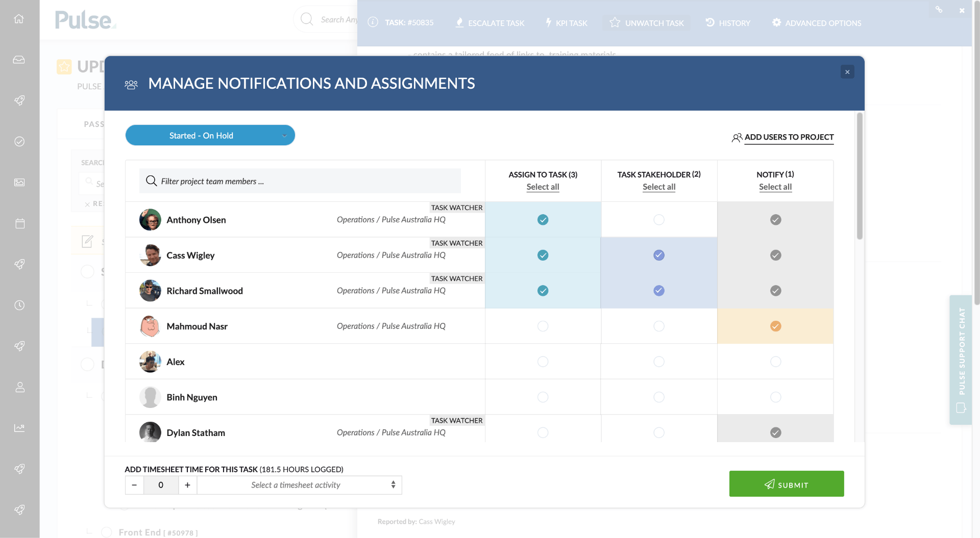Click TASK: #50835 label
The height and width of the screenshot is (538, 980).
[409, 22]
